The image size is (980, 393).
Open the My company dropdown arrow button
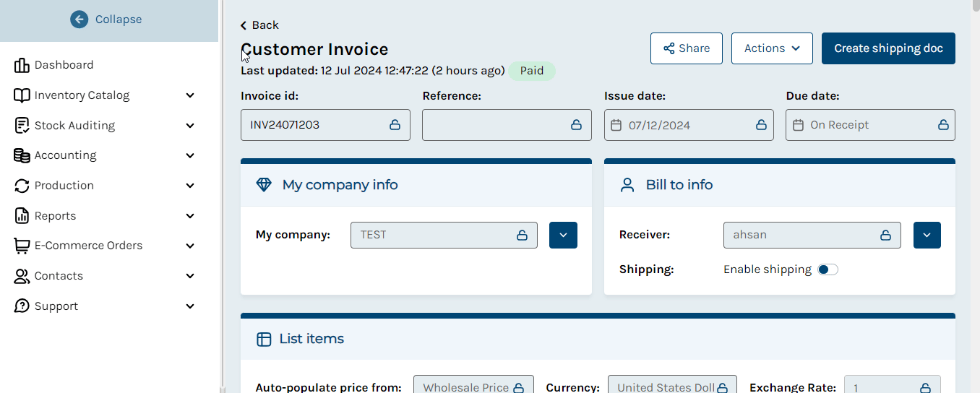pyautogui.click(x=563, y=235)
